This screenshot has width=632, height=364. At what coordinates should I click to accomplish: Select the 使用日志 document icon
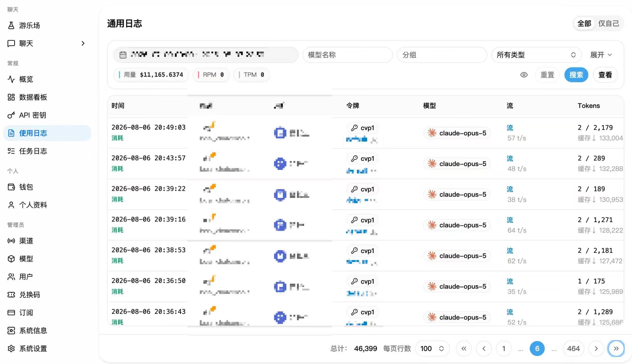pos(11,133)
